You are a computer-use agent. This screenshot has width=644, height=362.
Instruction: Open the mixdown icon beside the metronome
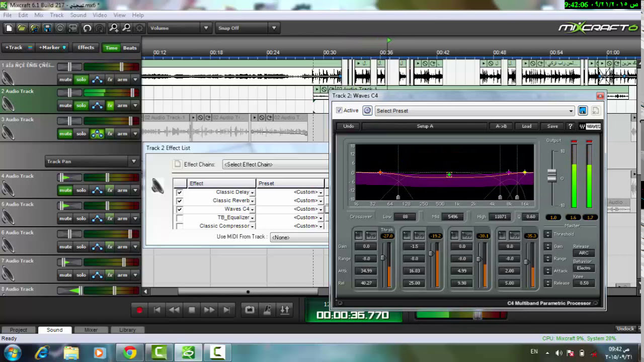(x=285, y=310)
